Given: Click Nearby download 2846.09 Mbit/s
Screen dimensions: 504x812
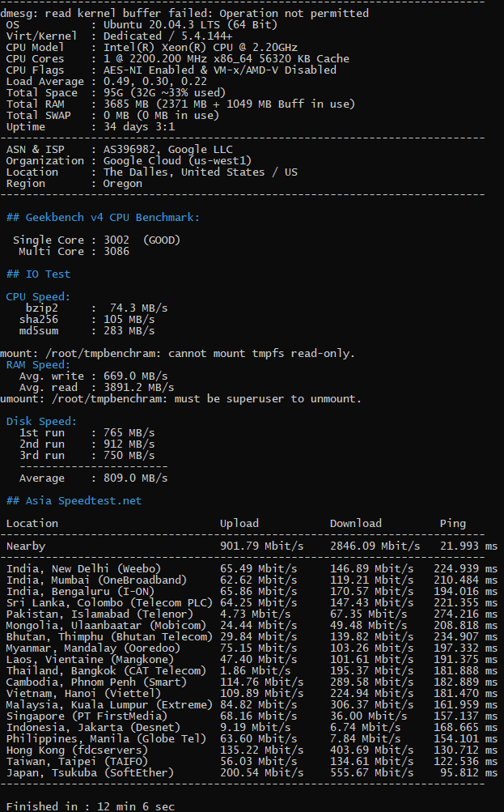Looking at the screenshot, I should (x=375, y=546).
